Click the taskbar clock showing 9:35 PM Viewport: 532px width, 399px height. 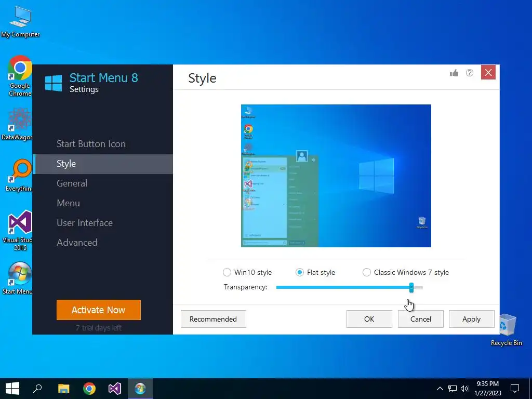[488, 389]
